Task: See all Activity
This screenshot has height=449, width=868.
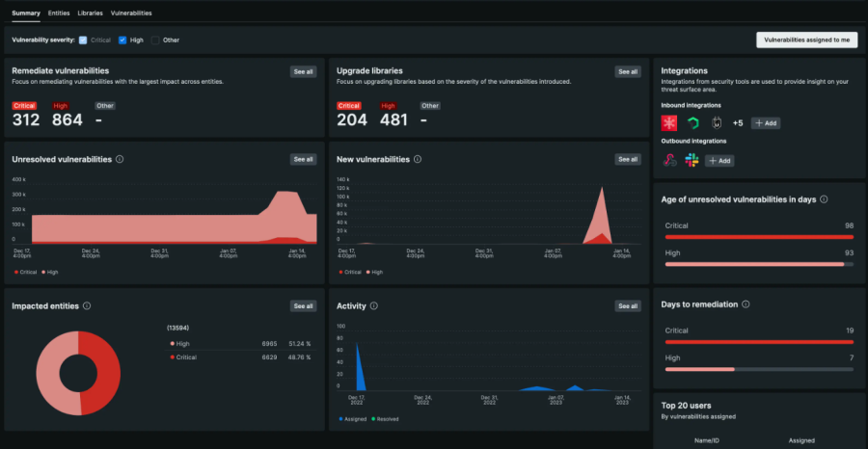Action: pyautogui.click(x=628, y=305)
